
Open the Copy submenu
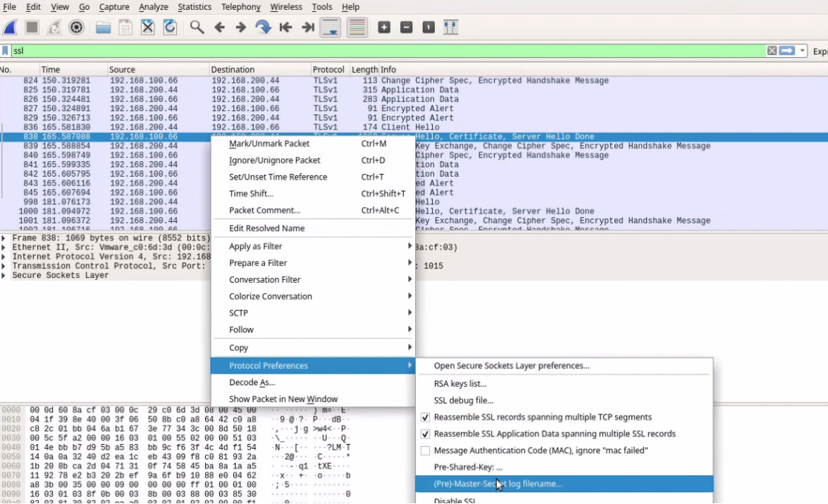[313, 348]
